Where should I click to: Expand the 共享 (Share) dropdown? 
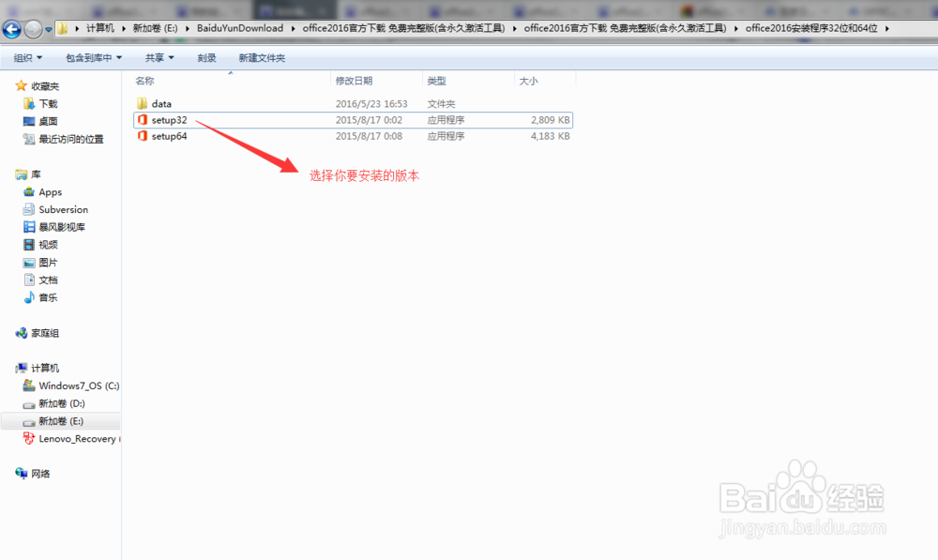point(158,57)
